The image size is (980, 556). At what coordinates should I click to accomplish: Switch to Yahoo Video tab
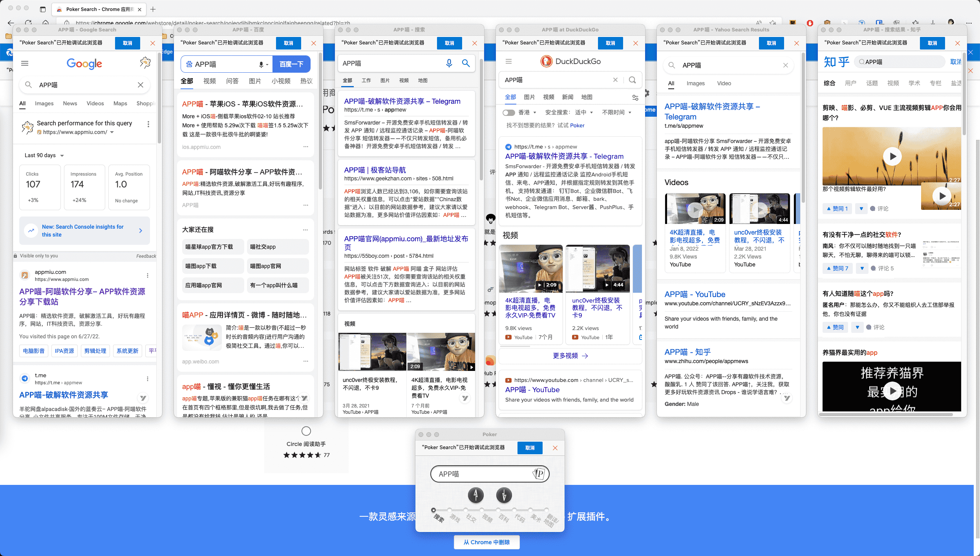pos(724,83)
